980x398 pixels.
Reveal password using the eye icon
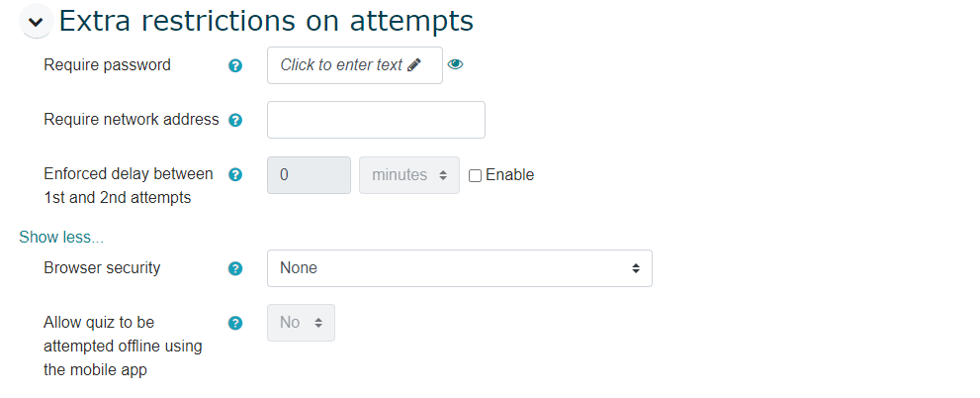(456, 65)
